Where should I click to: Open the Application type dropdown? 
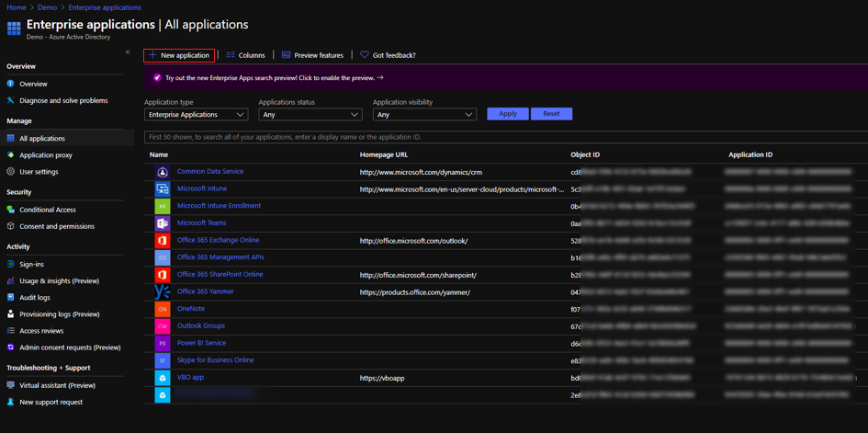pos(196,115)
